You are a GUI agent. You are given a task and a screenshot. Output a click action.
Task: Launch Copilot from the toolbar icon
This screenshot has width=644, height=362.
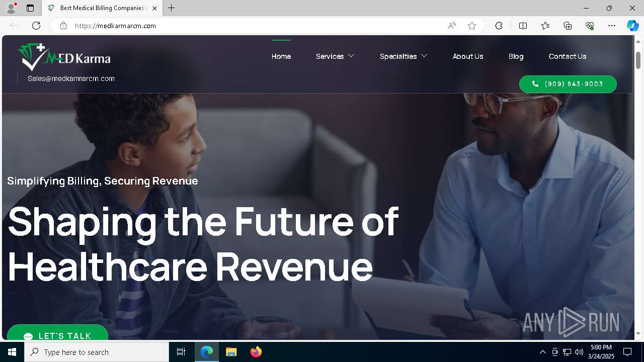tap(632, 26)
